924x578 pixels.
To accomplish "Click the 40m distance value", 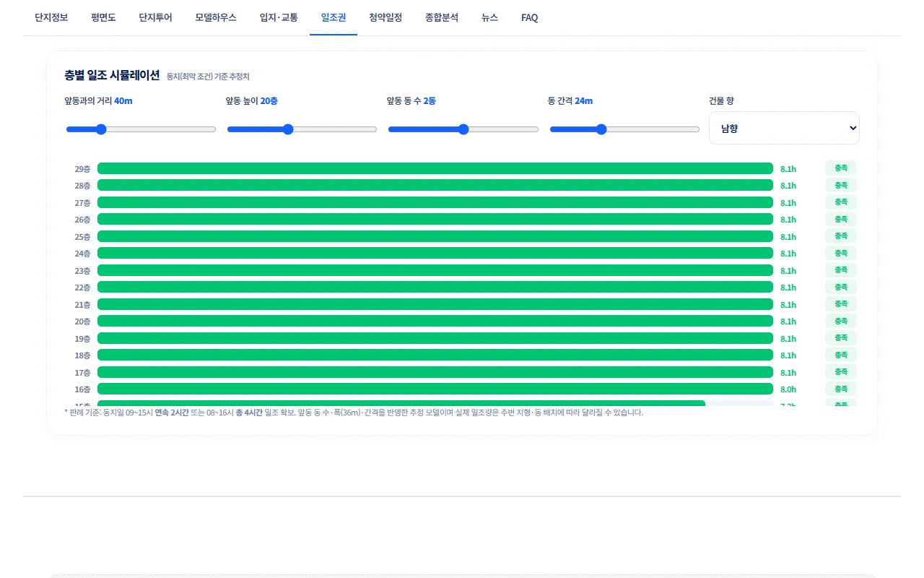I will click(x=123, y=101).
